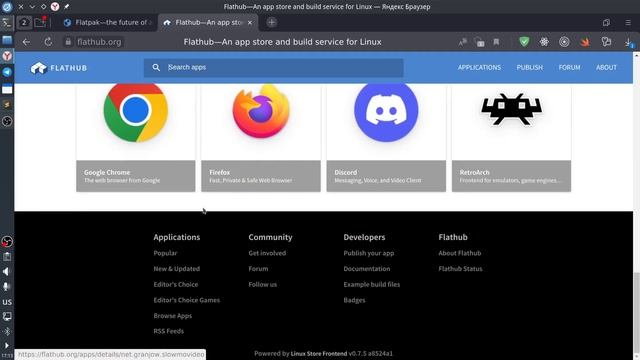Launch Telegram from the side panel
640x360 pixels.
coord(7,72)
